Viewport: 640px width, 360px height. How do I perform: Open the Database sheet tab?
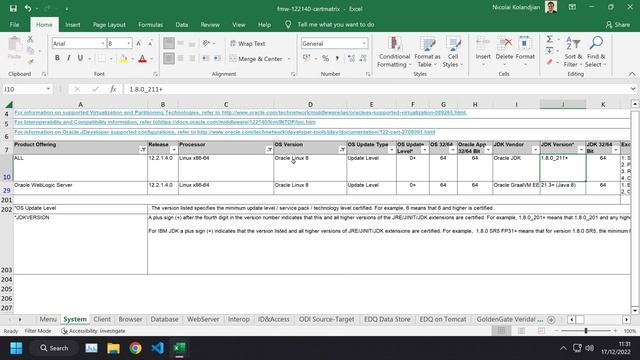pyautogui.click(x=164, y=319)
